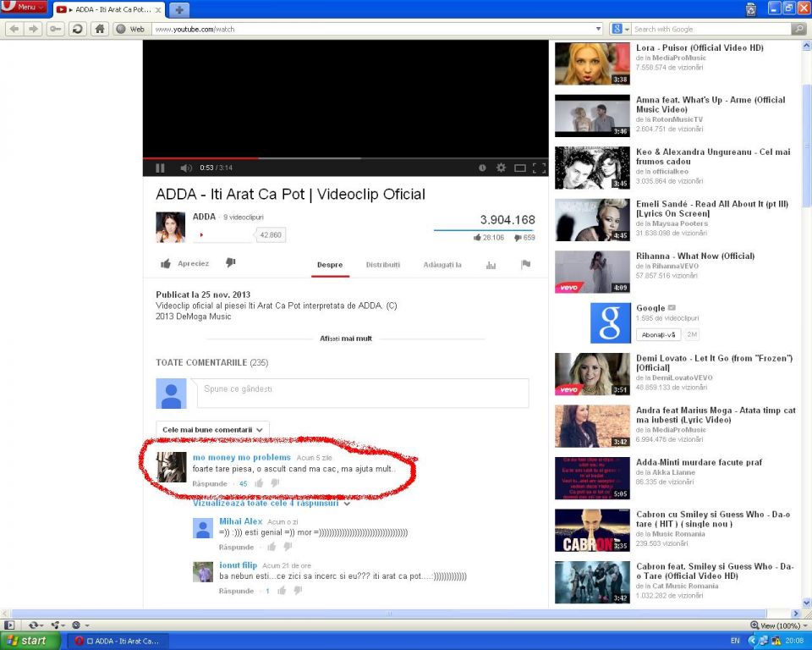The width and height of the screenshot is (812, 650).
Task: Open the View (100%) zoom dropdown
Action: coord(779,625)
